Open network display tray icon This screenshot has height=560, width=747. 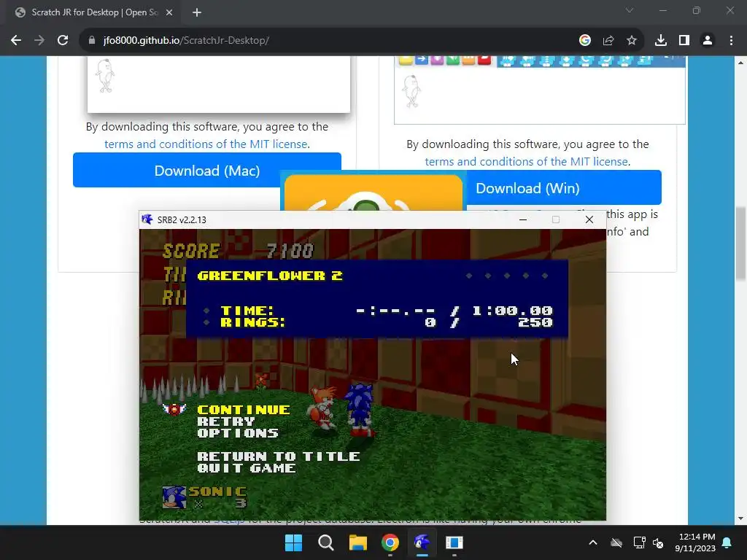click(x=639, y=542)
